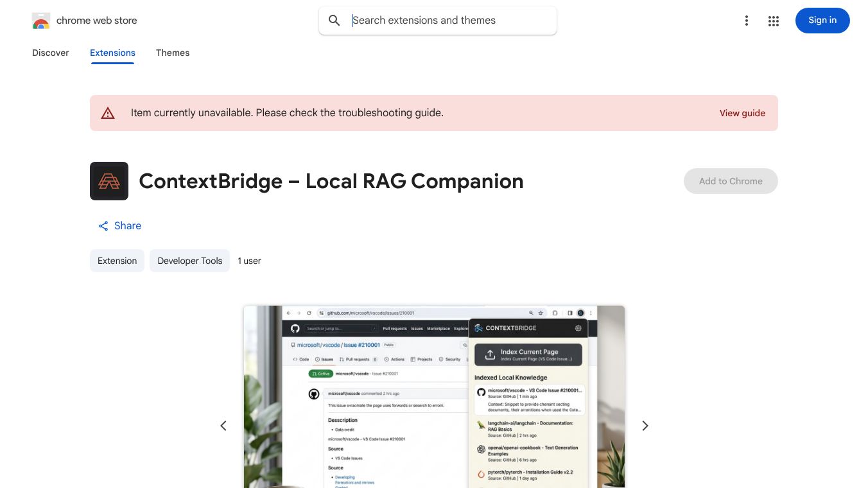Go to the Themes tab
The image size is (868, 488).
173,53
